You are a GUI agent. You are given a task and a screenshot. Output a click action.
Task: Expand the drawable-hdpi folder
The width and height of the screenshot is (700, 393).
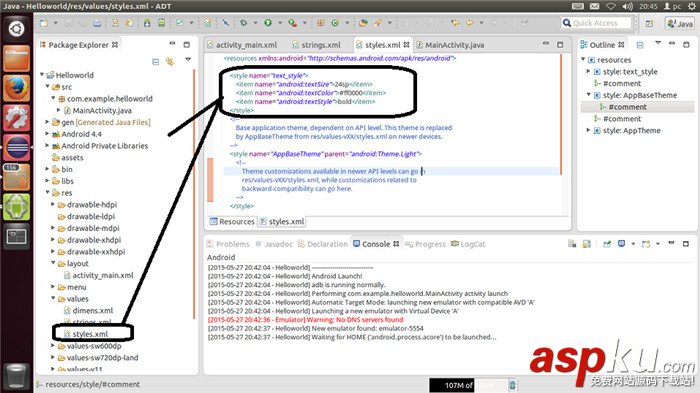pyautogui.click(x=53, y=204)
